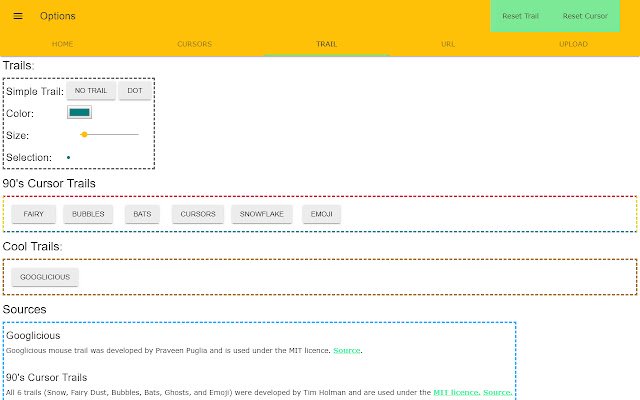Viewport: 640px width, 400px height.
Task: Click the trail Size slider handle
Action: [84, 134]
